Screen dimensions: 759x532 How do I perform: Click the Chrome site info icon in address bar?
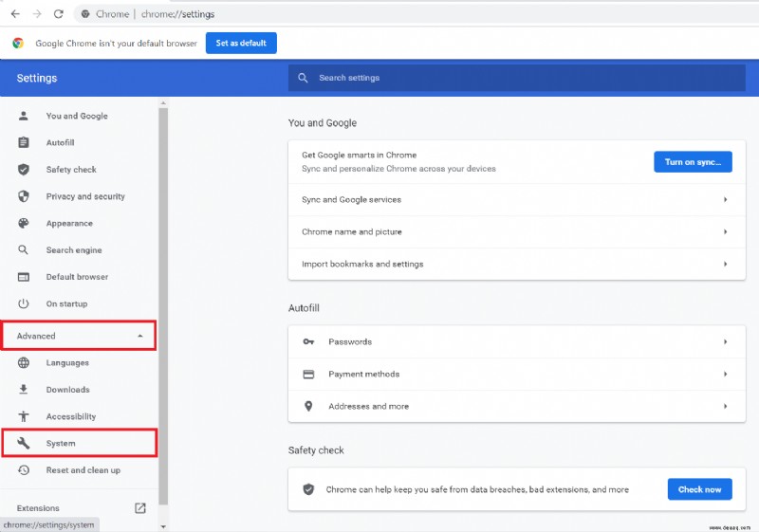(x=85, y=14)
